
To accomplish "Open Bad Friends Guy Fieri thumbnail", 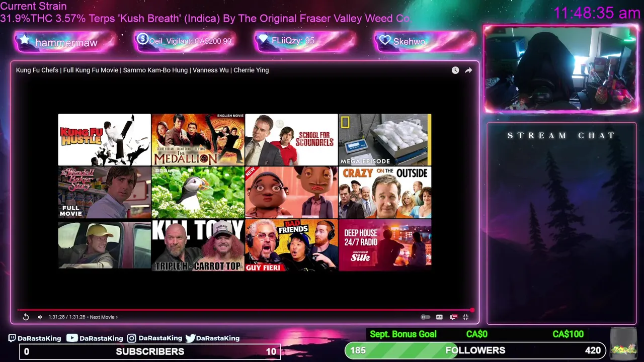I will pos(291,245).
